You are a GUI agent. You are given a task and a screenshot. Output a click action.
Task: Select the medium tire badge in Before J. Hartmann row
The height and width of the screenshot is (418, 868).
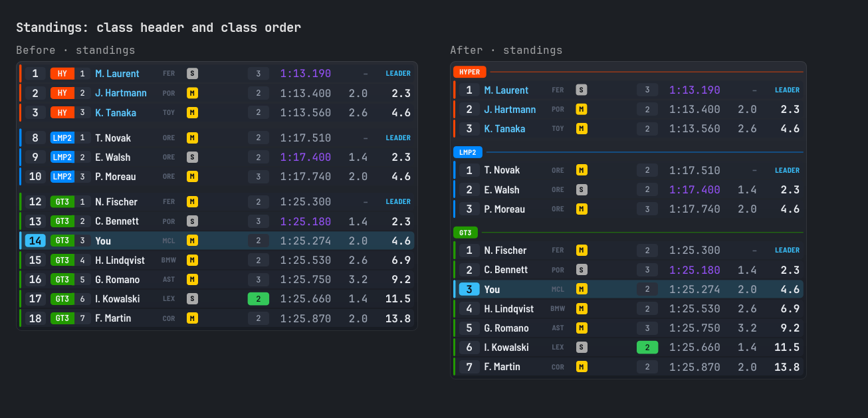[x=192, y=93]
